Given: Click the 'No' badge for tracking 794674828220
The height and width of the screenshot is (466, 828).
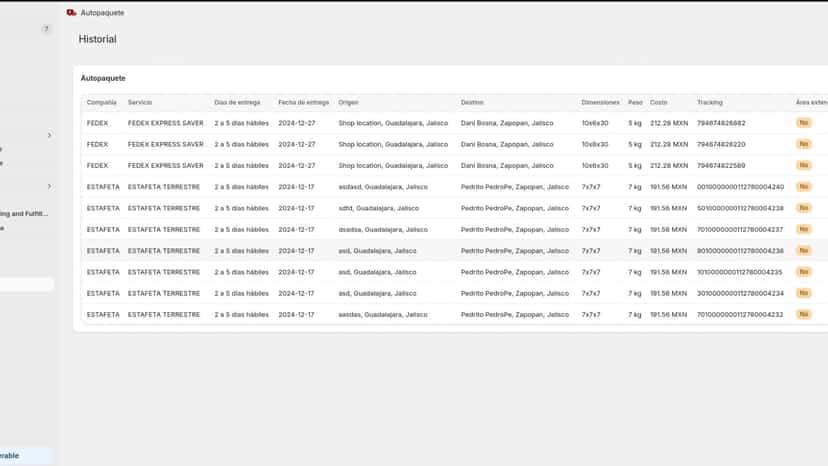Looking at the screenshot, I should coord(804,144).
